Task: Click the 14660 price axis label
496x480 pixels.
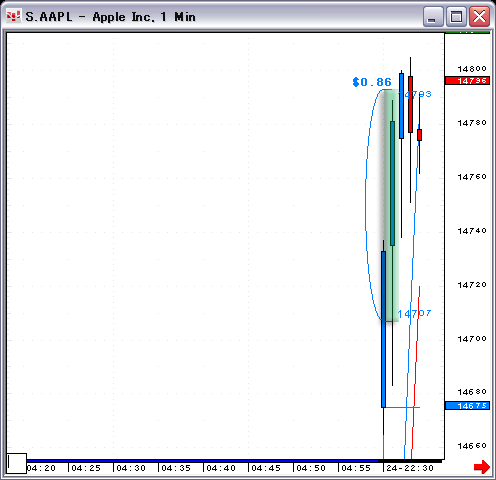Action: coord(472,446)
